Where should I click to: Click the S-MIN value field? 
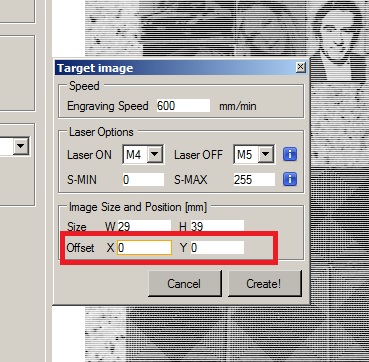(x=143, y=180)
